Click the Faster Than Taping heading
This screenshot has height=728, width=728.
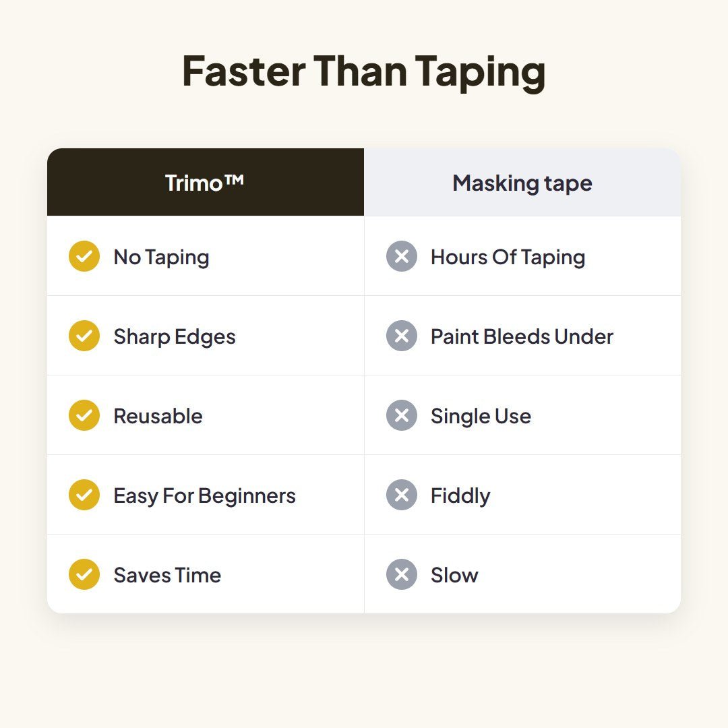363,71
